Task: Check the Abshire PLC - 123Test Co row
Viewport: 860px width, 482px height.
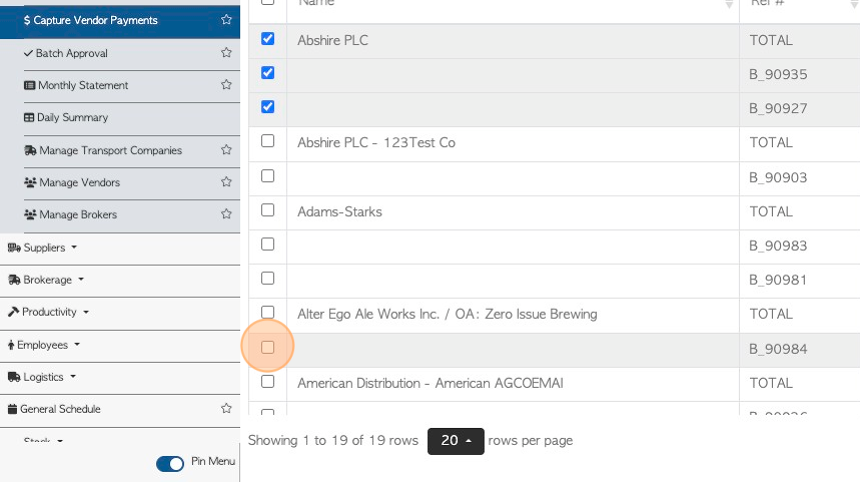Action: point(268,141)
